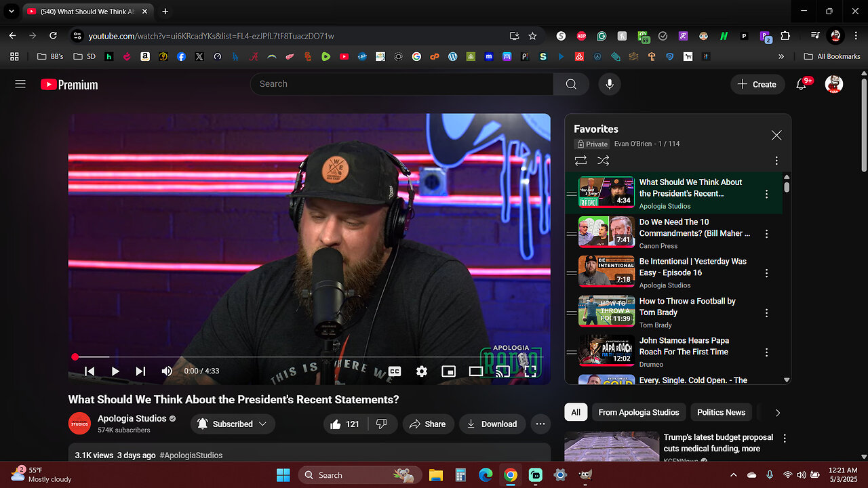Mute the video volume
868x488 pixels.
coord(167,371)
